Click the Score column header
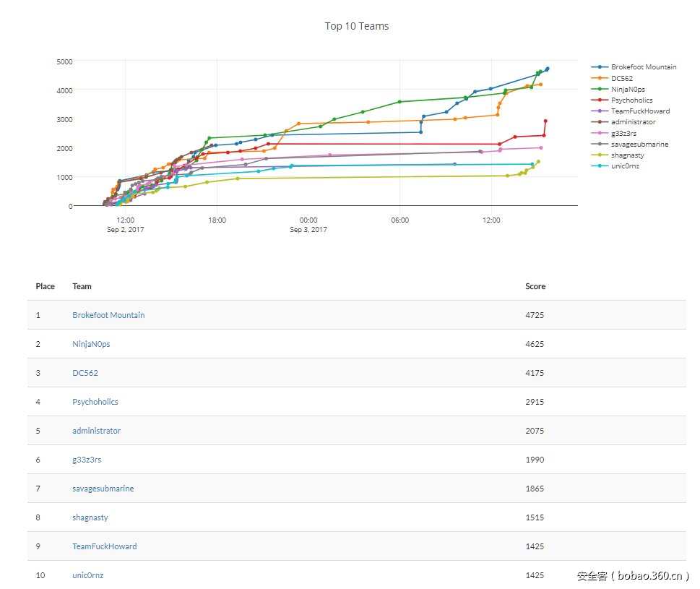This screenshot has height=589, width=700. pyautogui.click(x=535, y=286)
